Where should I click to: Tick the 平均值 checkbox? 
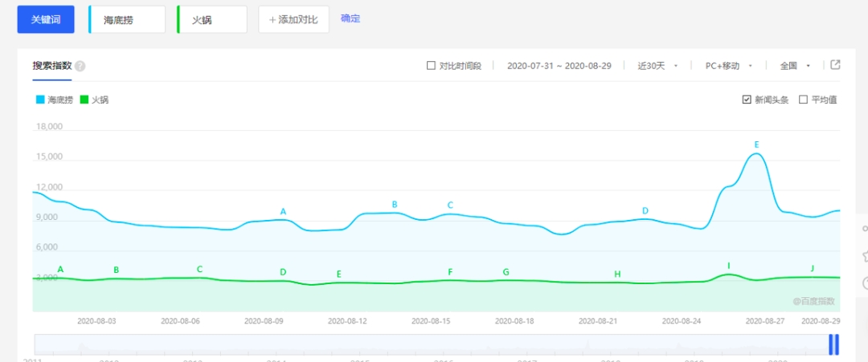803,100
